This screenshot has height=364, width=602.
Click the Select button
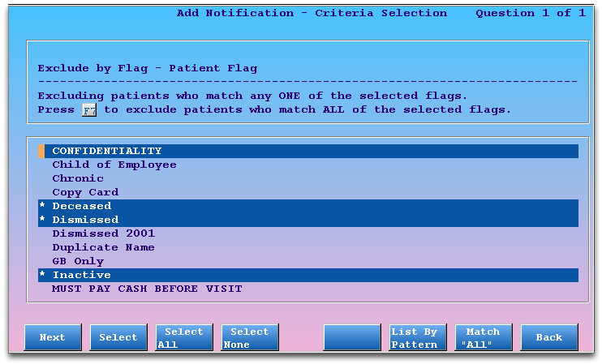pos(118,337)
